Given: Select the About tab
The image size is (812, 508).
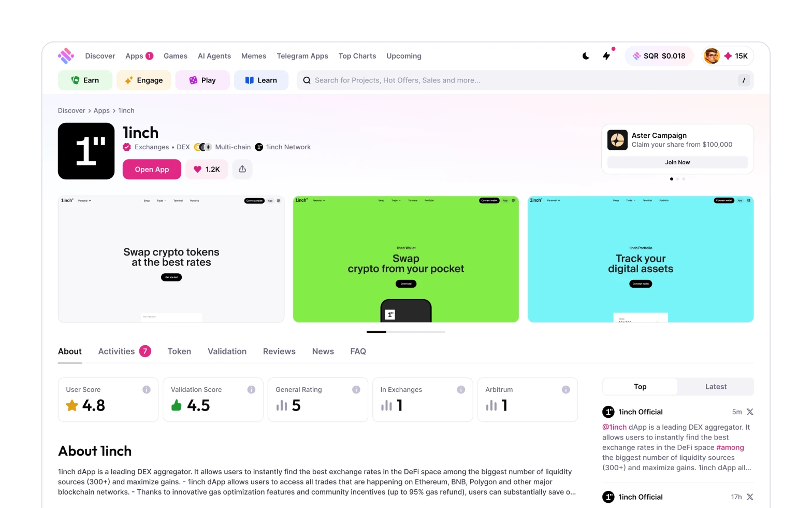Looking at the screenshot, I should tap(70, 351).
